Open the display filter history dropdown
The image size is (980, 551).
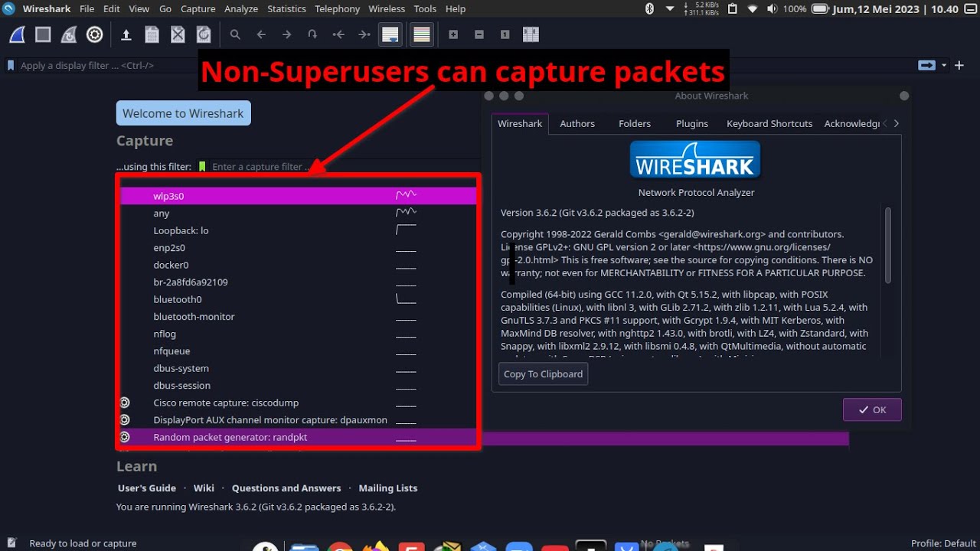click(x=944, y=66)
